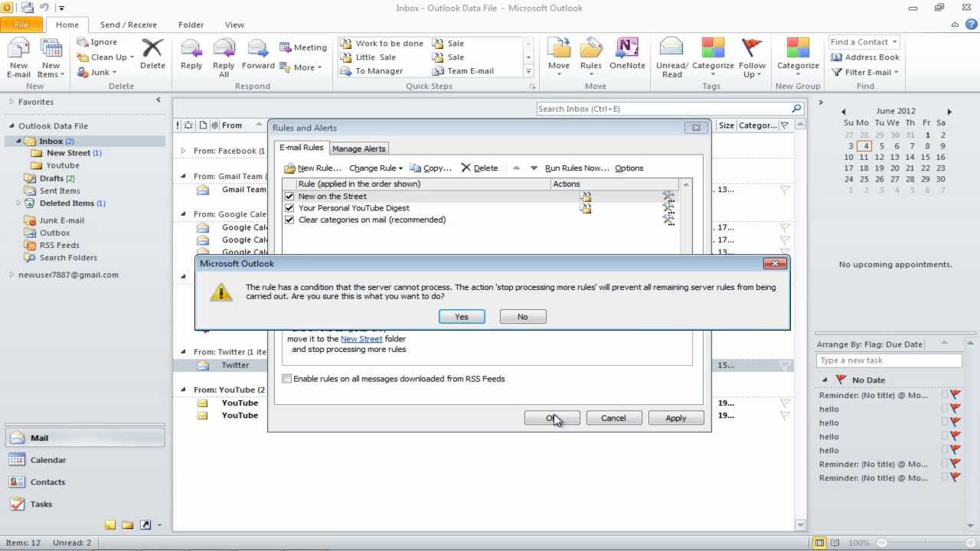Click No in the warning dialog
The height and width of the screenshot is (551, 980).
pyautogui.click(x=523, y=317)
